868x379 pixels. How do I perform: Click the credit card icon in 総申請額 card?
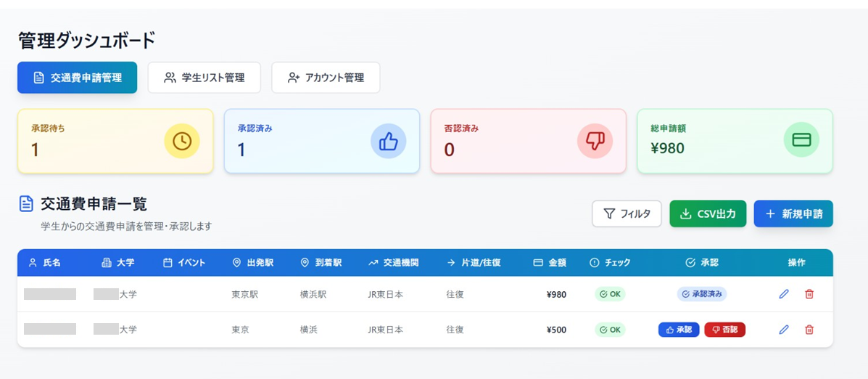[801, 141]
